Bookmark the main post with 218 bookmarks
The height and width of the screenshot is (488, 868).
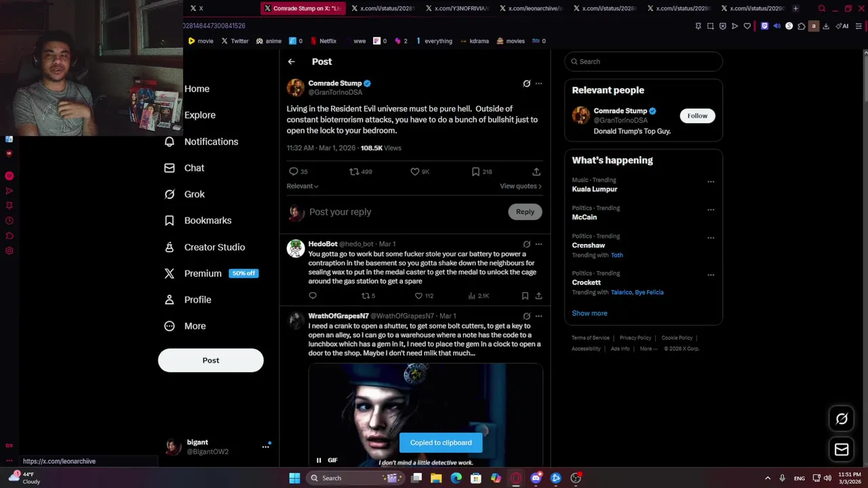475,172
